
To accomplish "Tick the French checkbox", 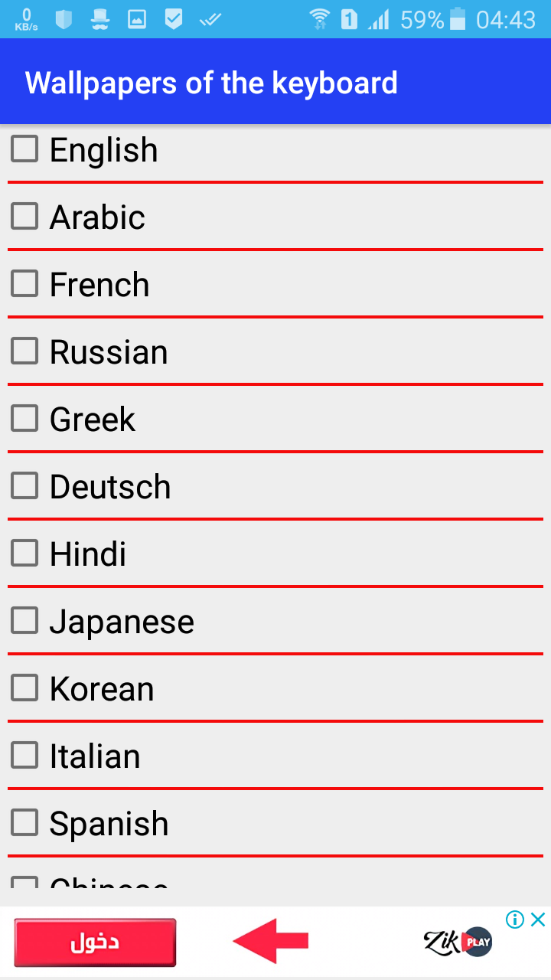I will [x=24, y=283].
